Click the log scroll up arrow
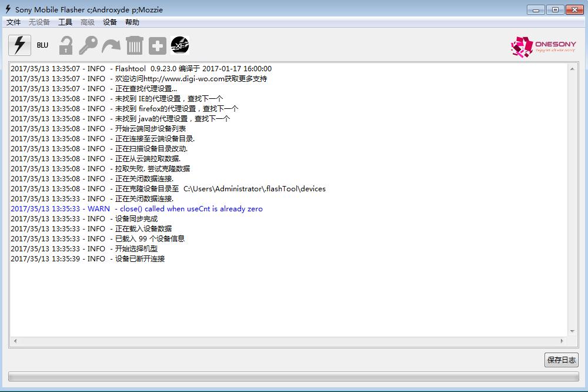The height and width of the screenshot is (392, 588). coord(572,69)
